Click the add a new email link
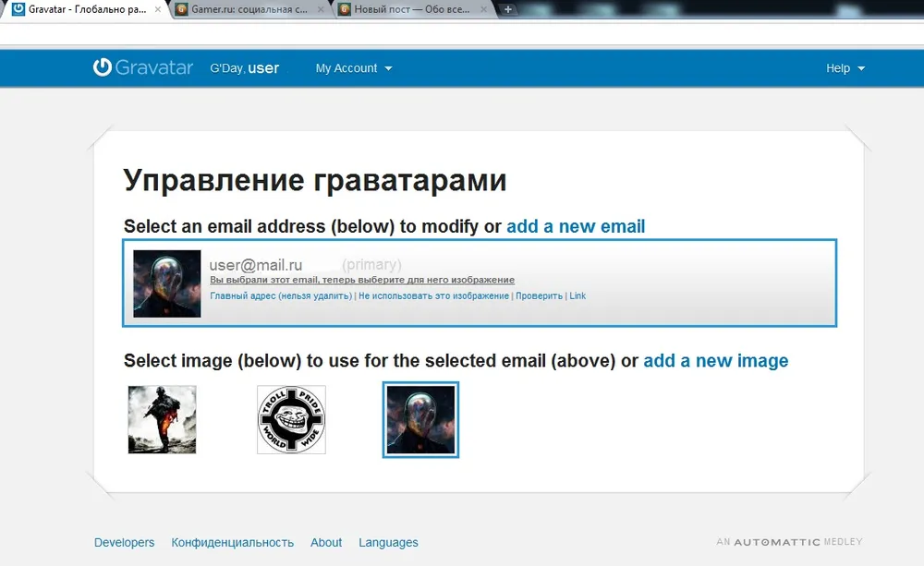Image resolution: width=924 pixels, height=566 pixels. pyautogui.click(x=576, y=226)
